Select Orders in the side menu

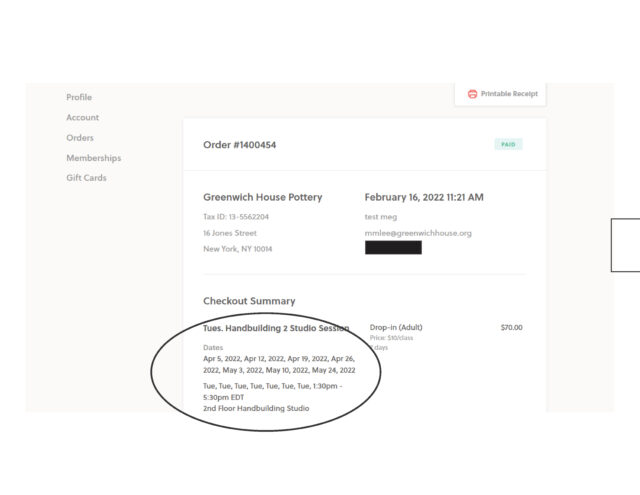click(x=80, y=138)
